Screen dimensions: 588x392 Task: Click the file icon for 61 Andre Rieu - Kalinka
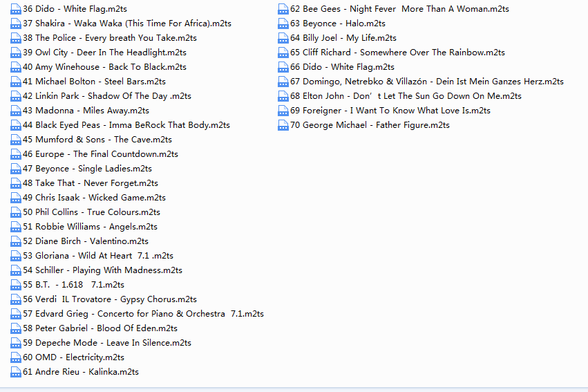tap(16, 372)
